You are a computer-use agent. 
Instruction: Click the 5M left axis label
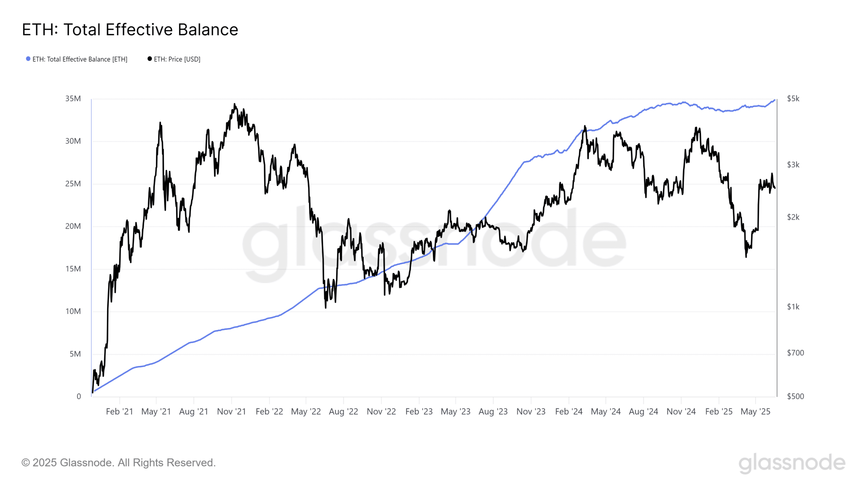point(75,354)
